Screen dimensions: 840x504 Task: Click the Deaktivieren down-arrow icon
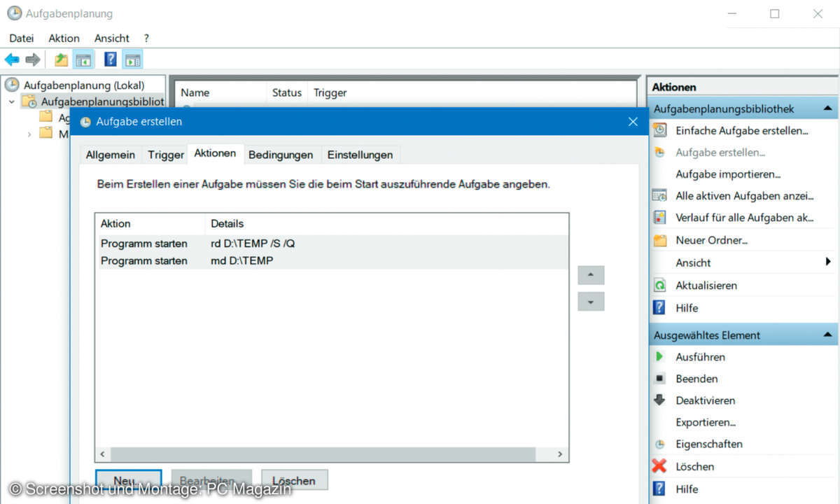(x=659, y=400)
